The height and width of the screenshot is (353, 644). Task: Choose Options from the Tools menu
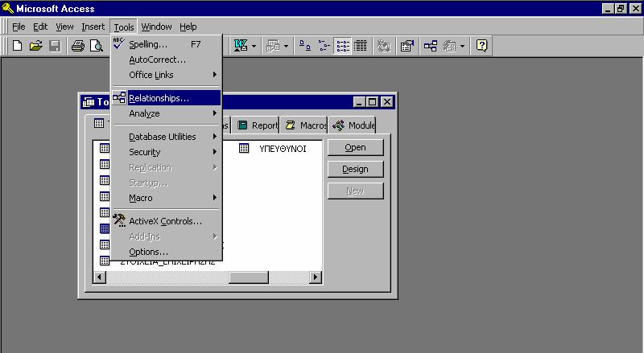(x=167, y=252)
